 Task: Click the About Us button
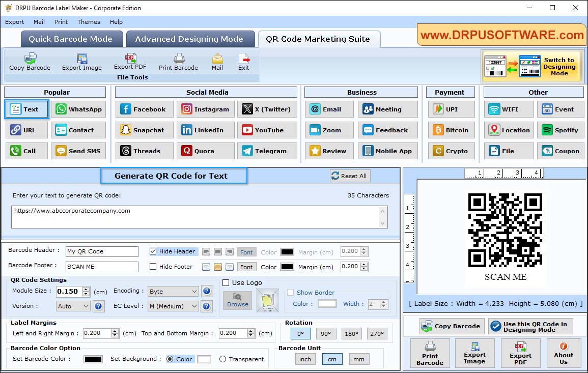point(563,353)
